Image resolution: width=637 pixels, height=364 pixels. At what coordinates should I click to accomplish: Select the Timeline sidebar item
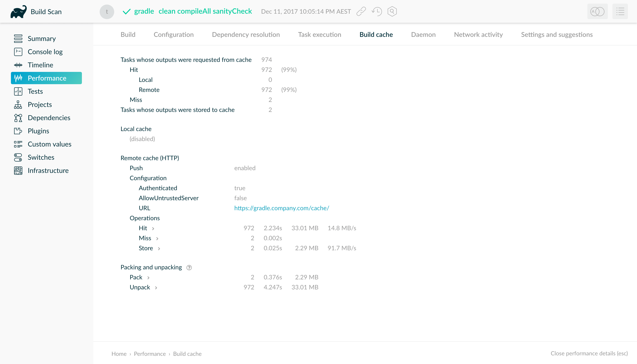coord(40,65)
